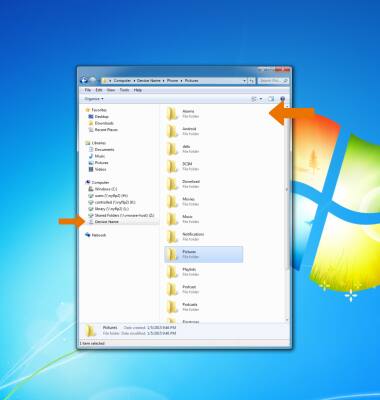Open the File menu
The image size is (380, 400).
click(x=88, y=90)
